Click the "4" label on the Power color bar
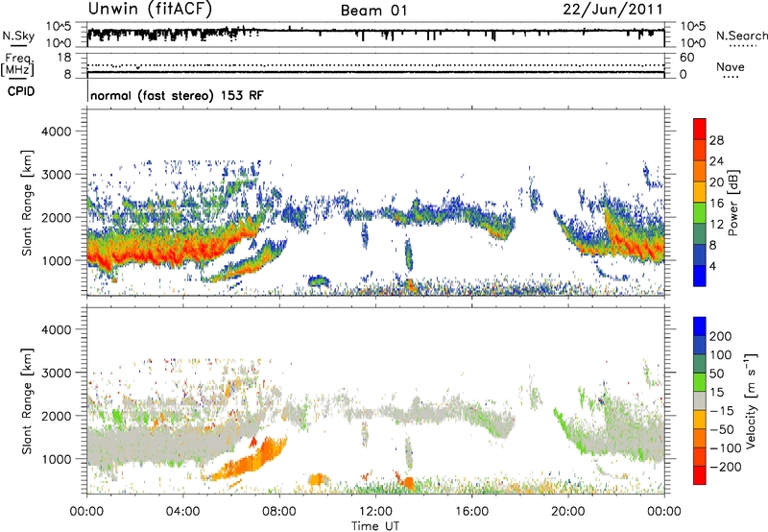This screenshot has width=768, height=532. 712,266
